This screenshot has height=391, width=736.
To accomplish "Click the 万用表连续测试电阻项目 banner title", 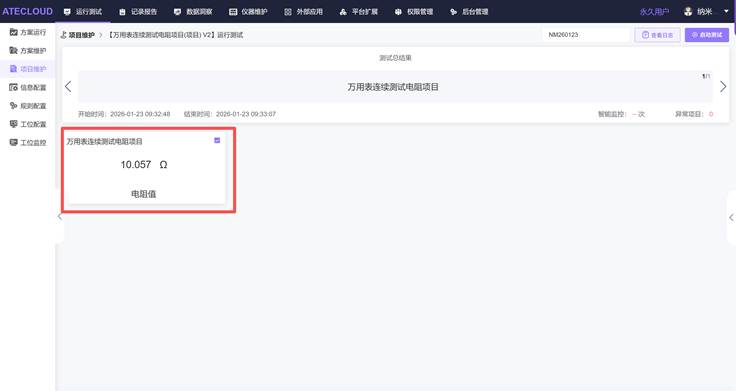I will [393, 87].
